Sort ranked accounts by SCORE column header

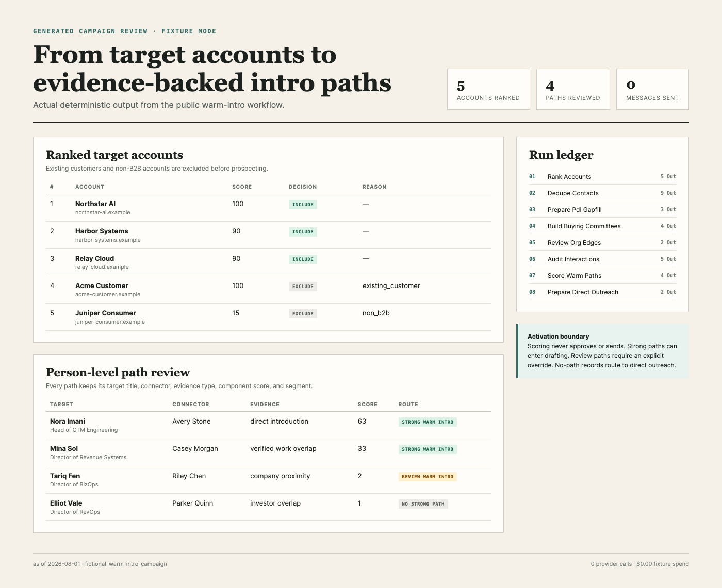coord(242,187)
